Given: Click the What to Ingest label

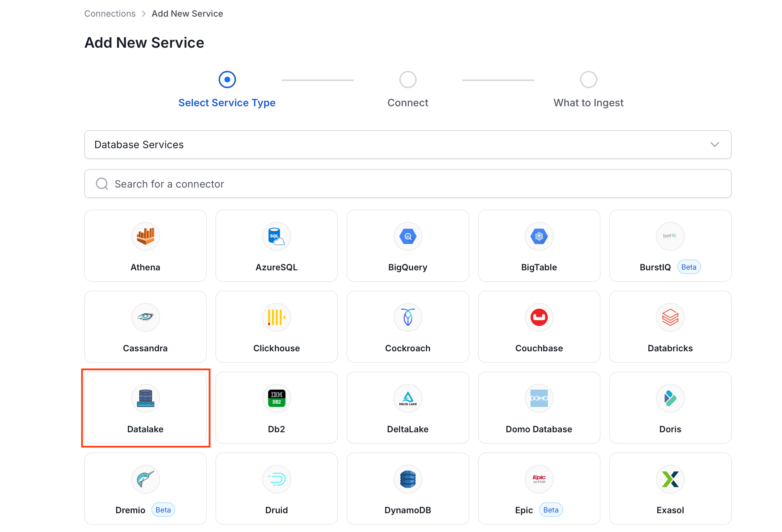Looking at the screenshot, I should (588, 103).
